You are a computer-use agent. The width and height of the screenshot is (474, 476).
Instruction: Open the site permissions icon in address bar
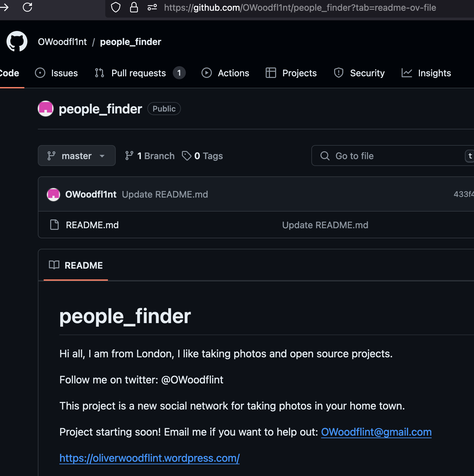(x=152, y=7)
